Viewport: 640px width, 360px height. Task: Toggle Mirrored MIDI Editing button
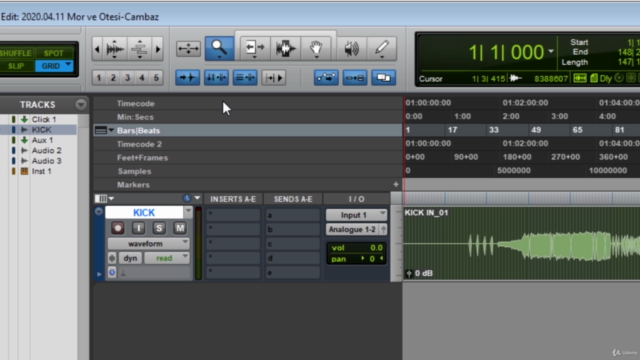pyautogui.click(x=355, y=78)
